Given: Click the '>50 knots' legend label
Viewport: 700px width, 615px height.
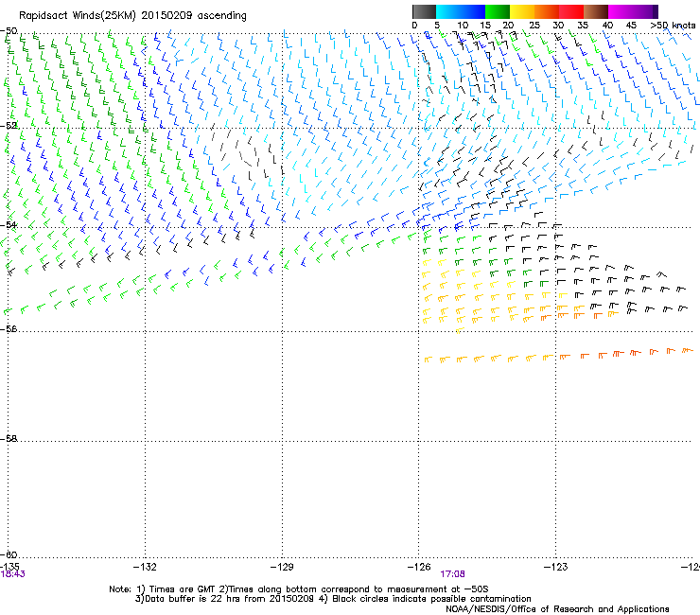Looking at the screenshot, I should [673, 26].
